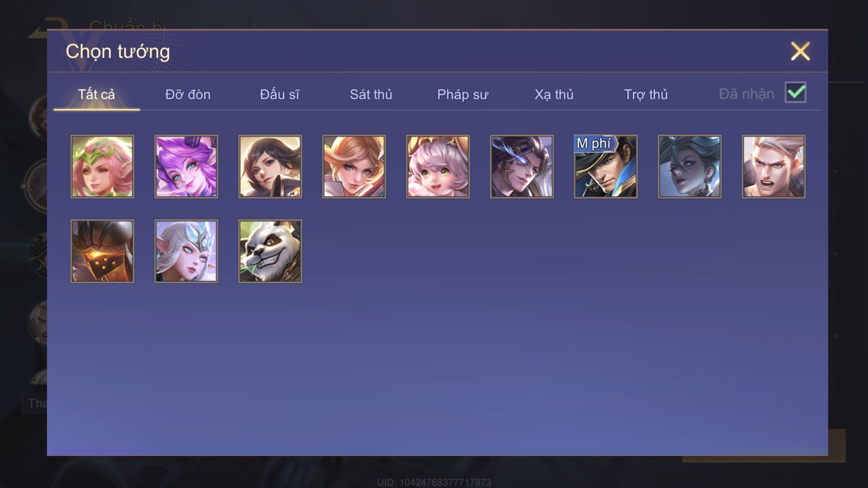Choose the hero with blue glowing eye mask
The width and height of the screenshot is (868, 488).
[x=522, y=167]
